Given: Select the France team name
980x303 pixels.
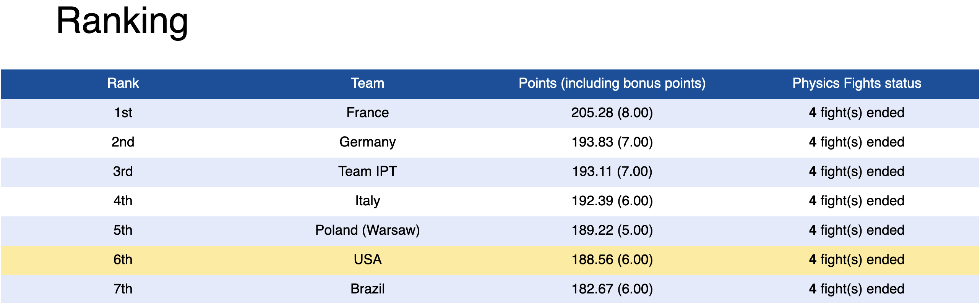Looking at the screenshot, I should pos(367,113).
